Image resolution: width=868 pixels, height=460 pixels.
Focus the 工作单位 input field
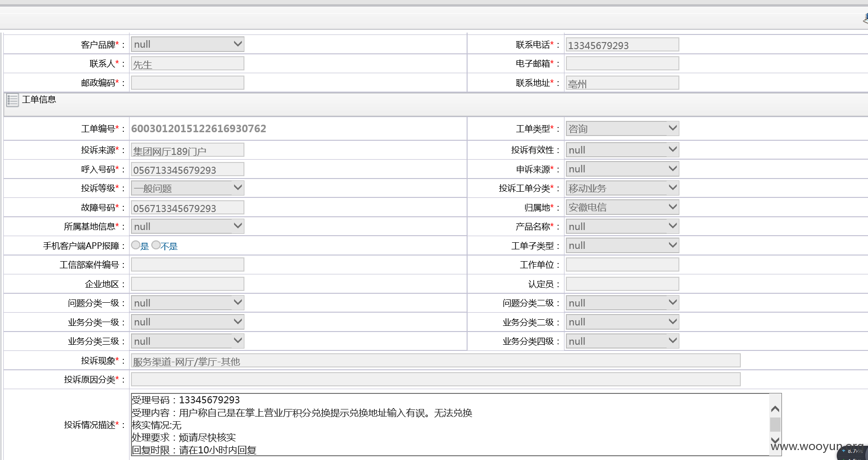(623, 264)
